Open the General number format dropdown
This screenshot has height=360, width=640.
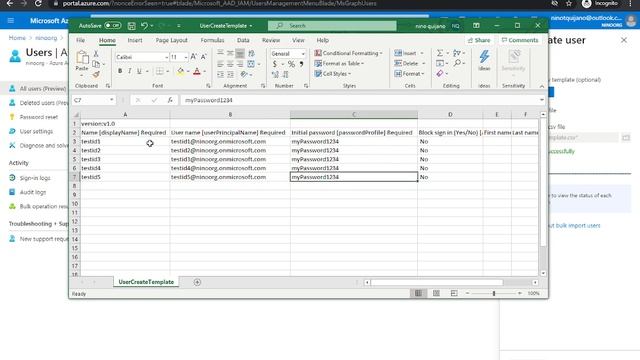coord(303,54)
